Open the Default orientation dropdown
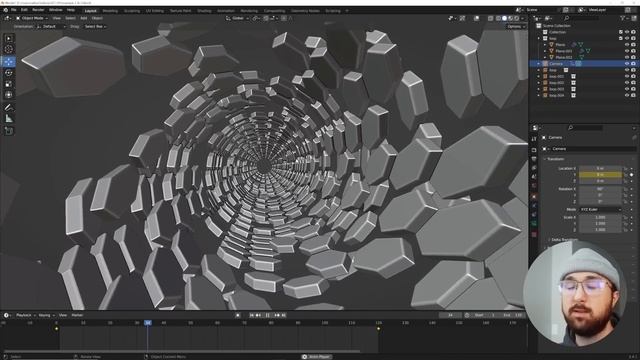Screen dimensions: 640x360 51,27
